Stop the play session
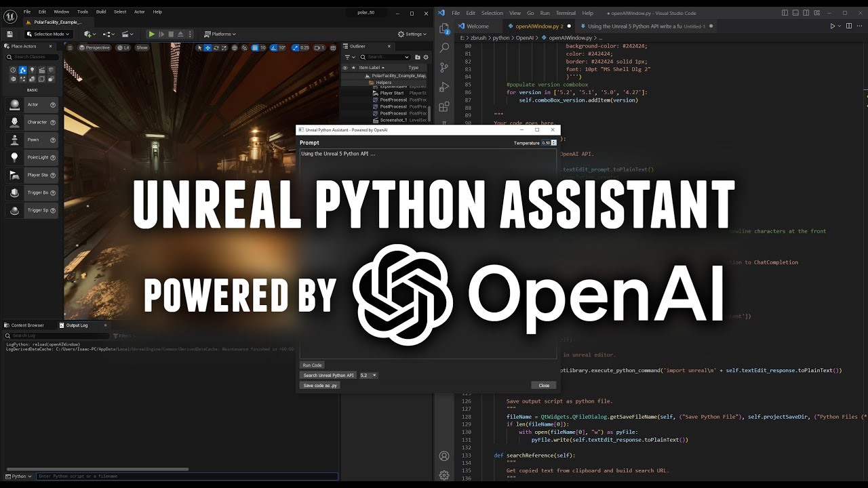 (x=171, y=34)
